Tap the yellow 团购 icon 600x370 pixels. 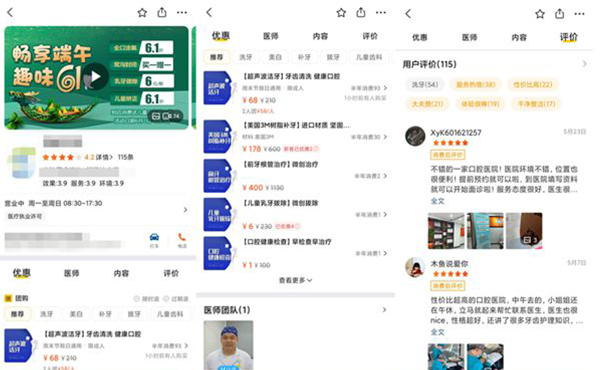pos(8,298)
